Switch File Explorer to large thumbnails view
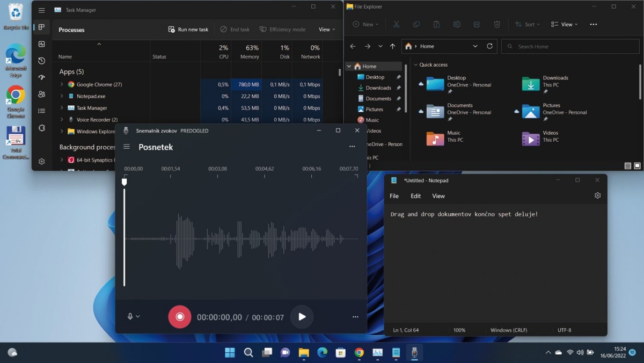Screen dimensions: 644x363 (x=637, y=166)
